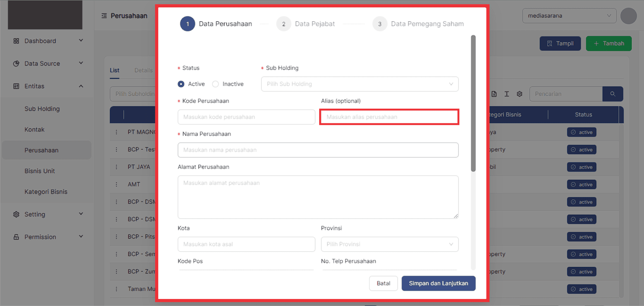Switch to the List tab
The height and width of the screenshot is (306, 644).
[114, 70]
